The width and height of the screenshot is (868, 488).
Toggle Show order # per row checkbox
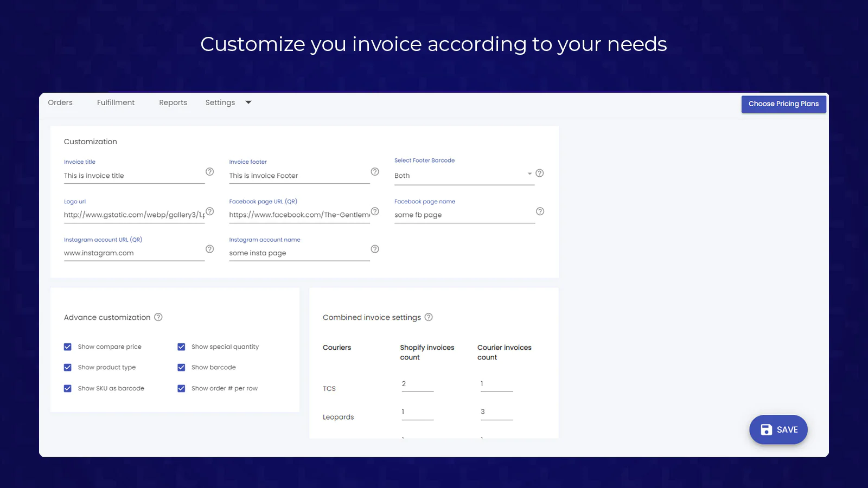pyautogui.click(x=181, y=389)
